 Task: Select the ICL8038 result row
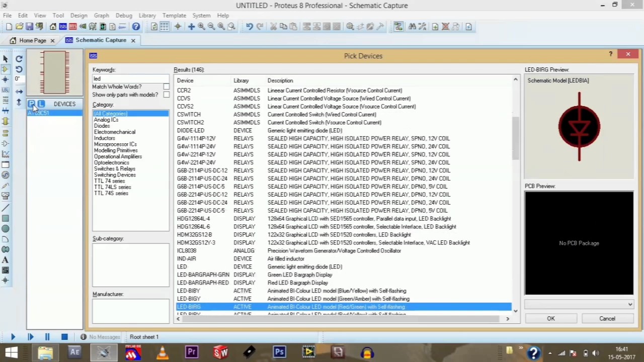click(344, 251)
